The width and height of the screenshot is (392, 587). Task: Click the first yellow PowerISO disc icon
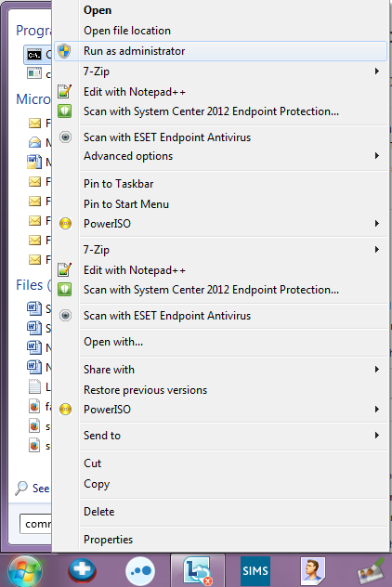65,224
